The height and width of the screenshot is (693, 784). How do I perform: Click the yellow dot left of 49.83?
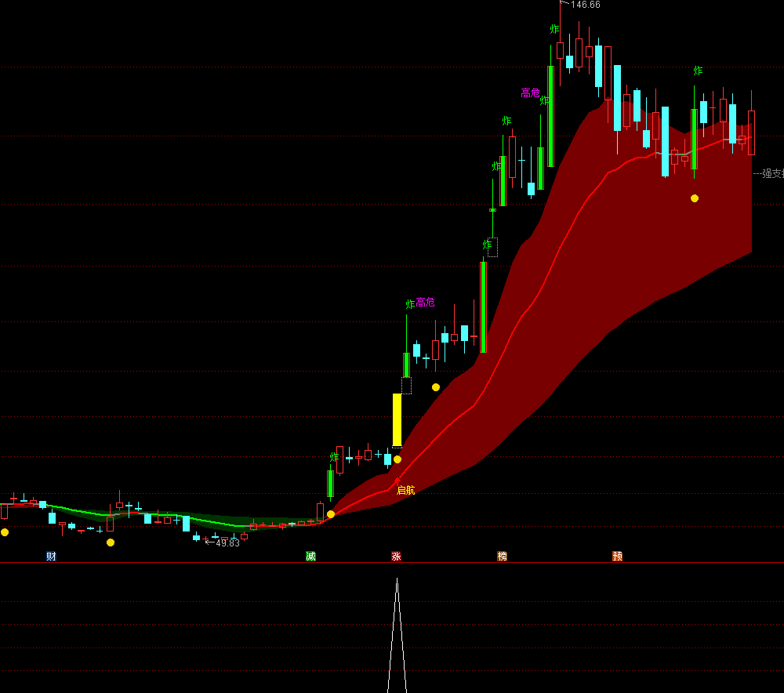click(x=111, y=542)
